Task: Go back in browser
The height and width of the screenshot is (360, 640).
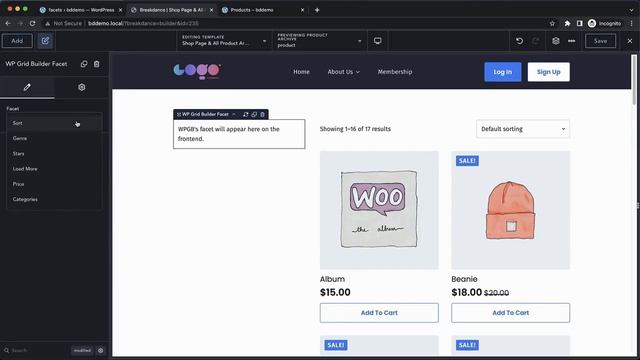Action: (8, 24)
